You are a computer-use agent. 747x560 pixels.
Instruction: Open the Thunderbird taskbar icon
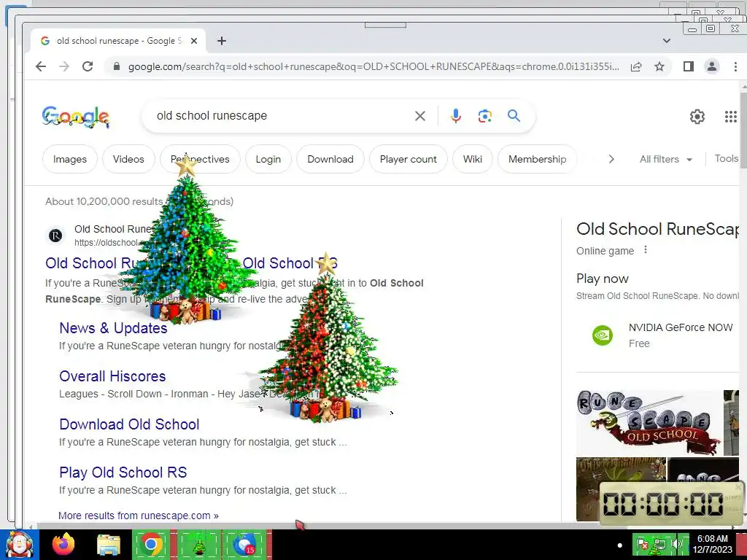tap(244, 545)
